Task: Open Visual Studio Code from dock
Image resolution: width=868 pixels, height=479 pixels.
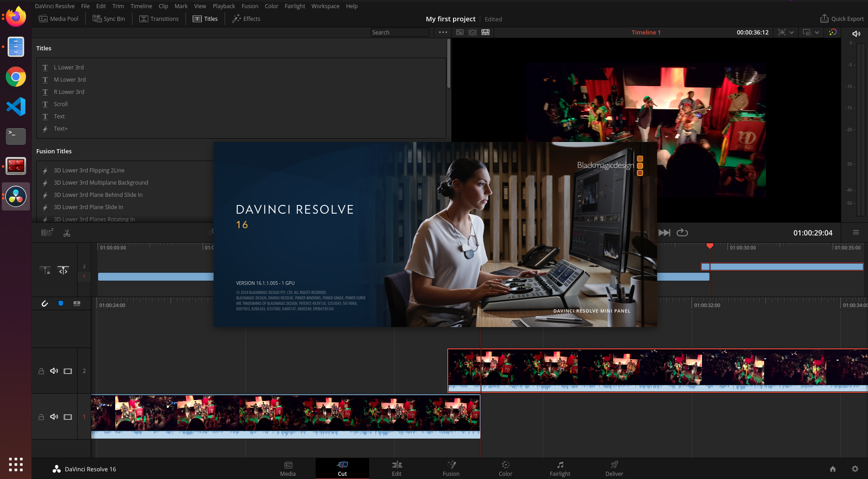Action: [16, 107]
